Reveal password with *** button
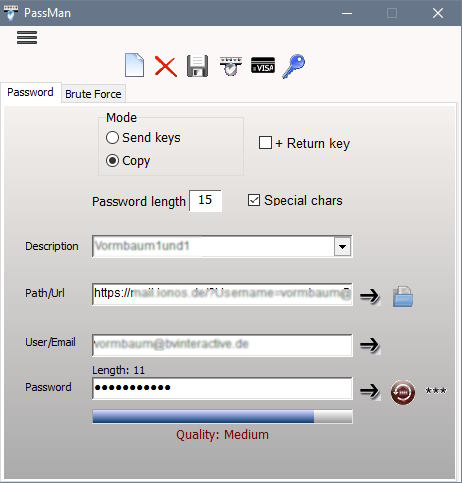This screenshot has height=483, width=462. [436, 391]
